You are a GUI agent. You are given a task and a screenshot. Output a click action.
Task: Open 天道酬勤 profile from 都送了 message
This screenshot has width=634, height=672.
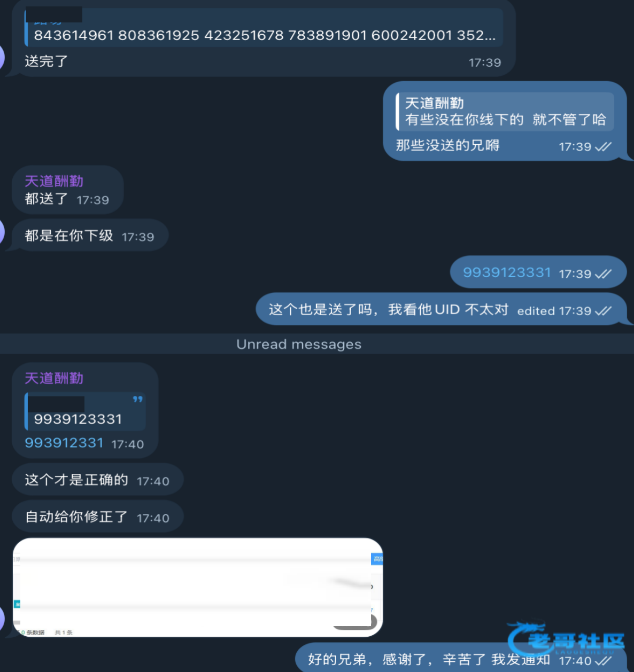coord(54,181)
